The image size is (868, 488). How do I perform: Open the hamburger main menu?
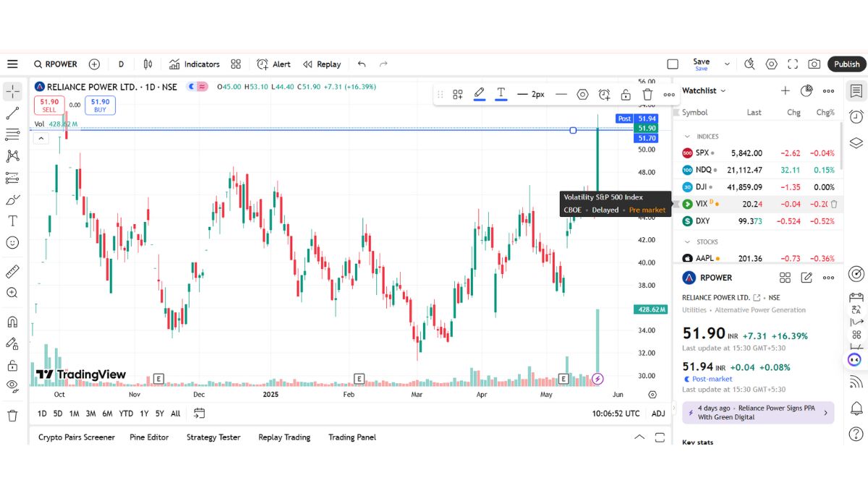tap(12, 64)
